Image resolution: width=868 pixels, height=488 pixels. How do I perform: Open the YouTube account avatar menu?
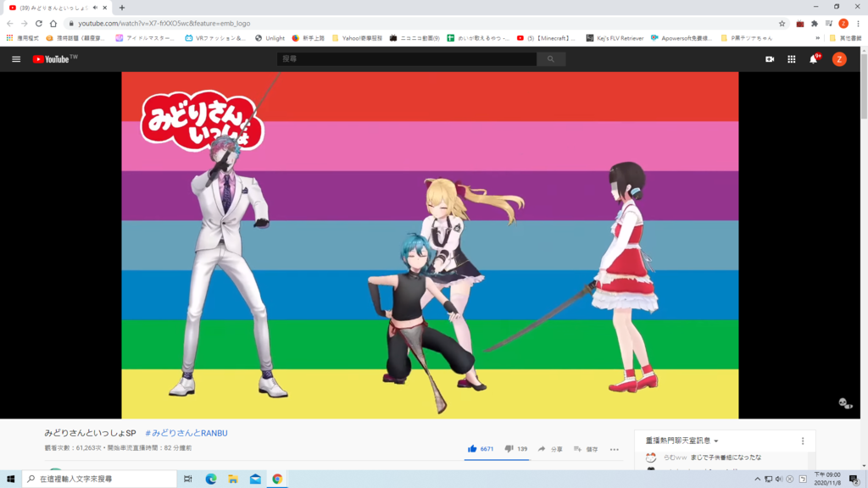(839, 59)
